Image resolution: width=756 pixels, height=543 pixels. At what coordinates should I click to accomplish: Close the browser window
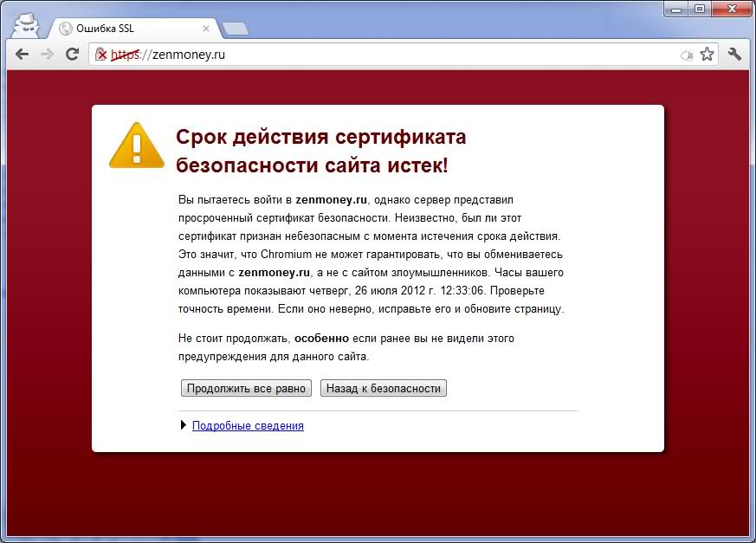pyautogui.click(x=732, y=10)
